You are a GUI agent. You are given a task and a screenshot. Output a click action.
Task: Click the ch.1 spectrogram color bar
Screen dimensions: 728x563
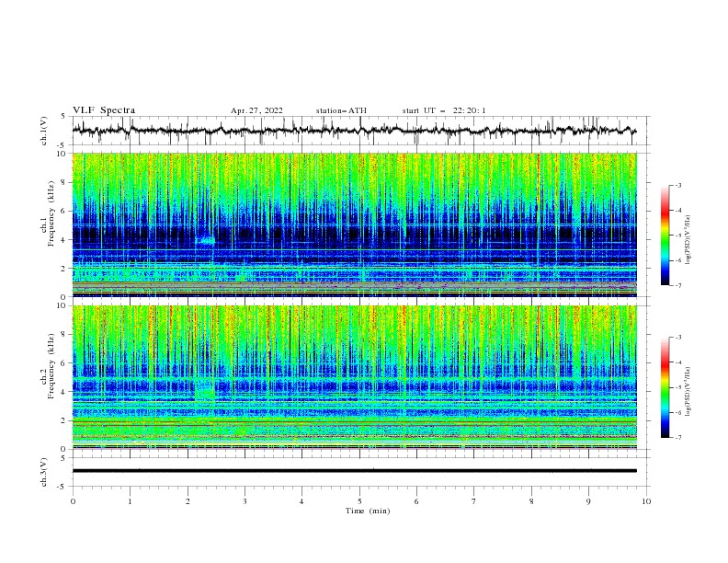(x=665, y=236)
